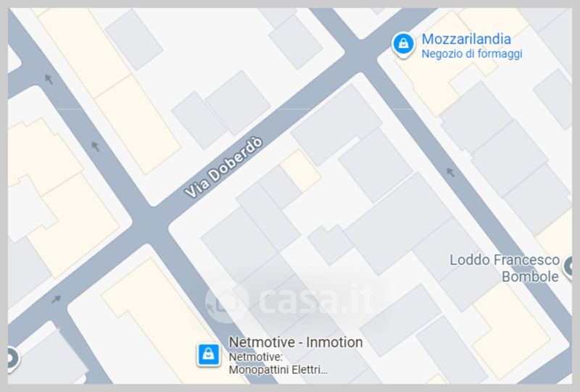Click the casa.it watermark house logo
The image size is (580, 392).
[226, 301]
